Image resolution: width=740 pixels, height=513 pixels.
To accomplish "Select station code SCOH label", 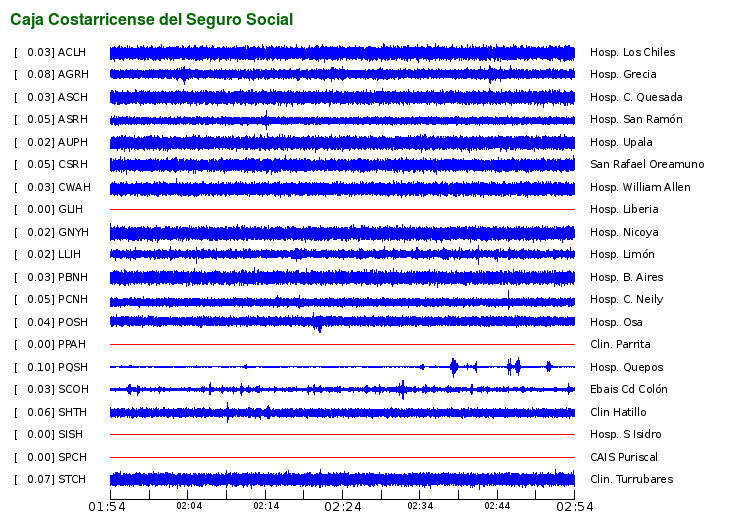I will [x=73, y=389].
